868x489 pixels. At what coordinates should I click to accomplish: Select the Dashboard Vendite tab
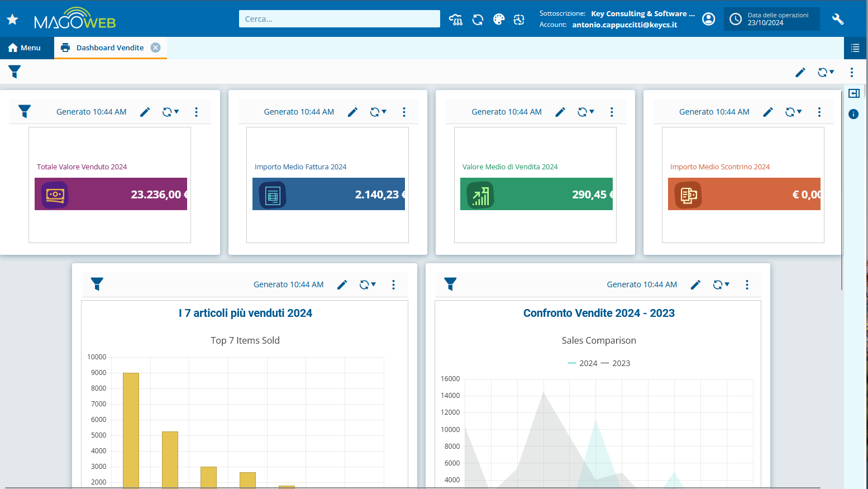(x=110, y=48)
